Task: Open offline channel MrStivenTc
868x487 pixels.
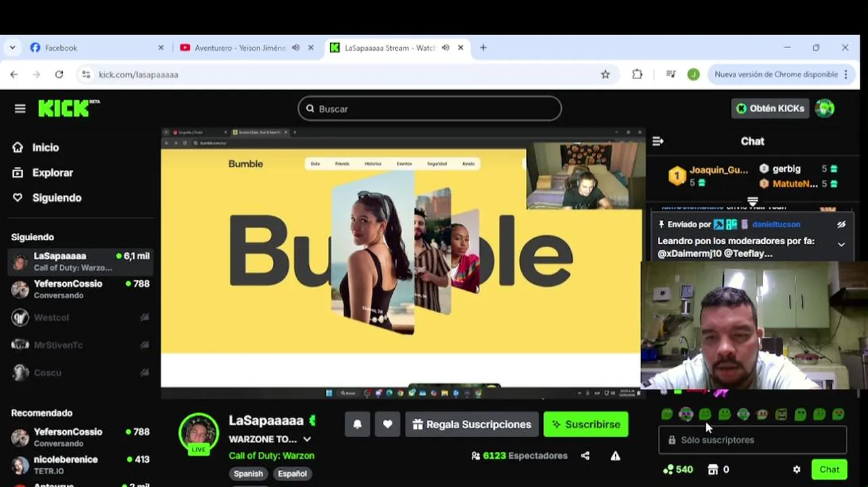Action: (x=80, y=345)
